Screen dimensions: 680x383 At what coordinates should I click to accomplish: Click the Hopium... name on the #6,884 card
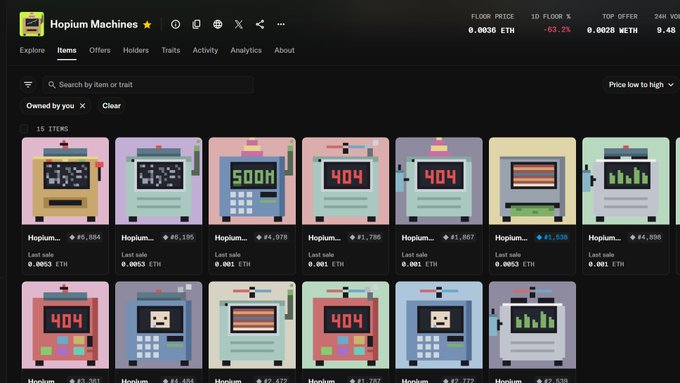pyautogui.click(x=44, y=238)
